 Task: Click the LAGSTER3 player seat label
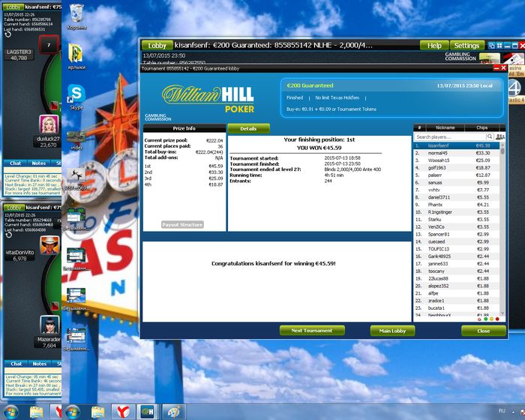(x=19, y=55)
